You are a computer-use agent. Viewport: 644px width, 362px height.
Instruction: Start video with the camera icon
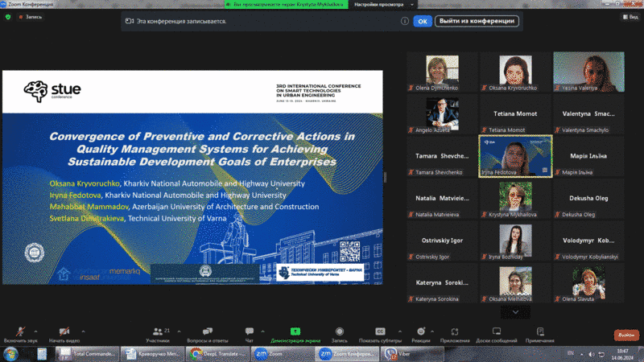click(64, 331)
